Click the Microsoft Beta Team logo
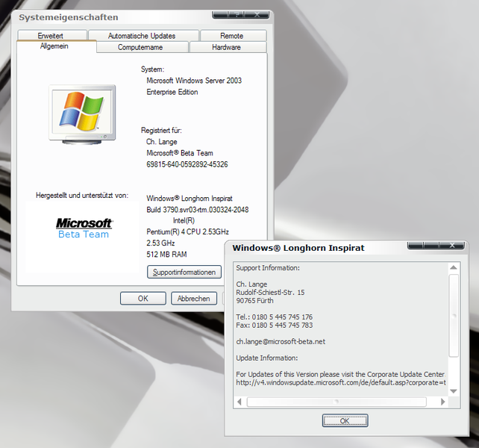The width and height of the screenshot is (479, 448). point(84,228)
